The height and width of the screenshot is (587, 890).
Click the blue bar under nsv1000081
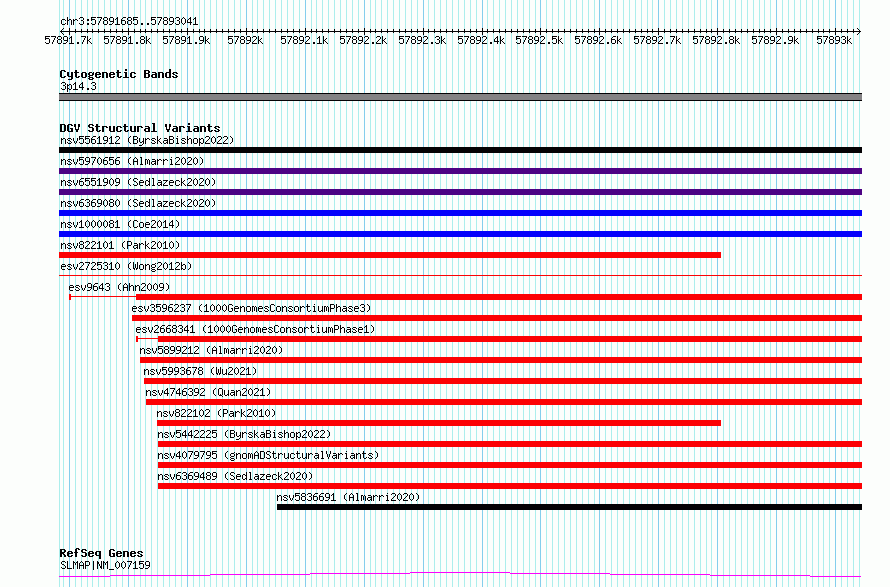coord(460,234)
